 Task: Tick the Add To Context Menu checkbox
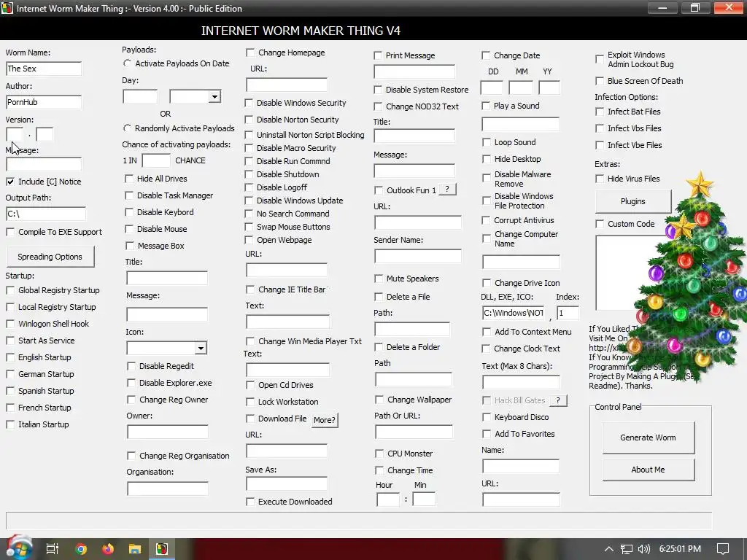[x=487, y=332]
